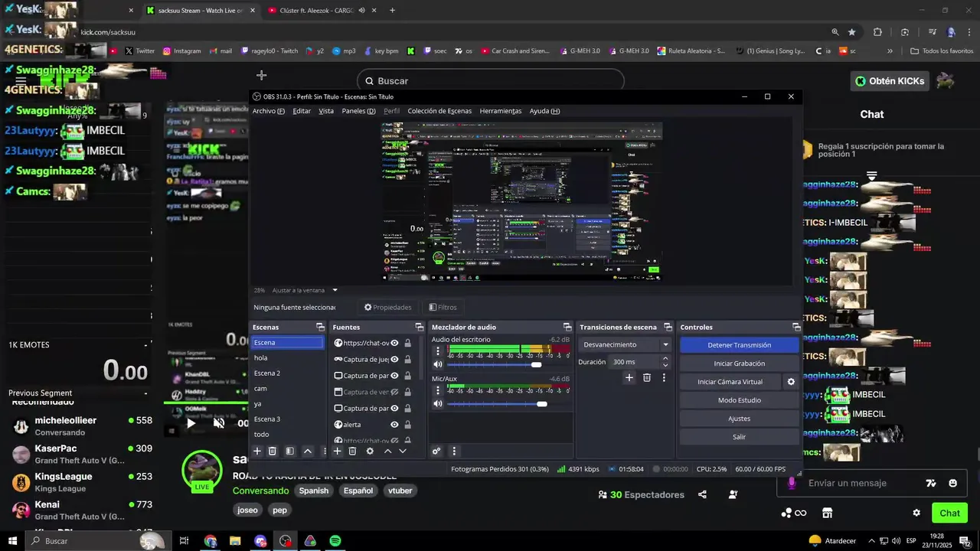Collapse the Previous Segment section
The image size is (980, 551).
pyautogui.click(x=145, y=393)
